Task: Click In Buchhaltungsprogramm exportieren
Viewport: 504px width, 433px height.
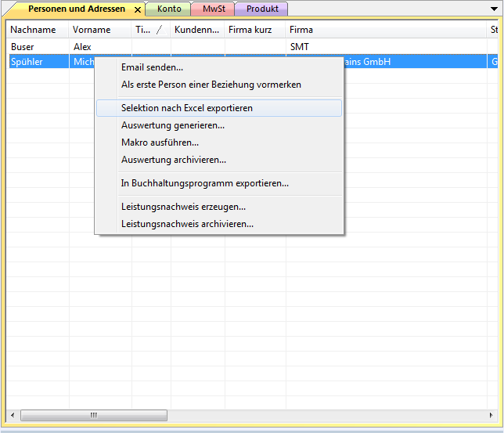Action: (204, 183)
